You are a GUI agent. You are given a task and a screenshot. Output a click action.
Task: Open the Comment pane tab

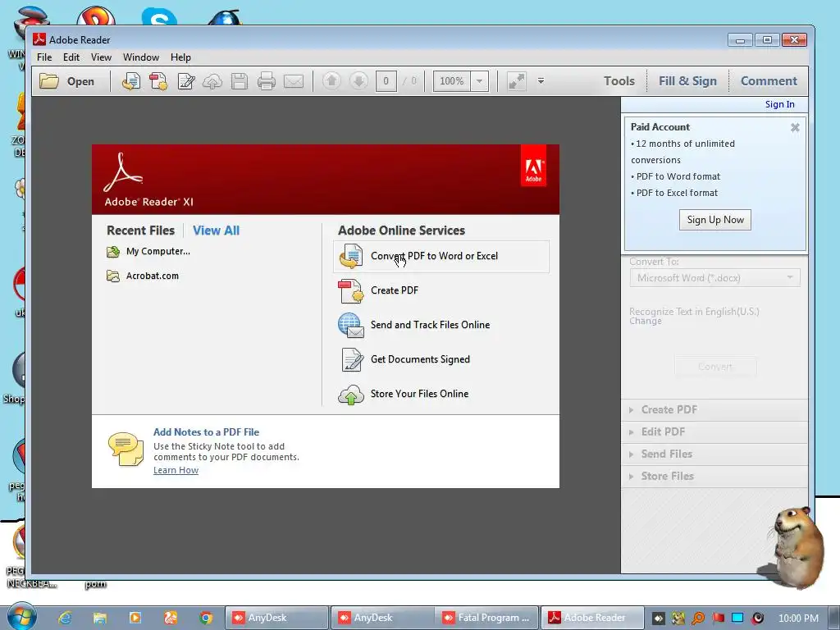[x=769, y=81]
